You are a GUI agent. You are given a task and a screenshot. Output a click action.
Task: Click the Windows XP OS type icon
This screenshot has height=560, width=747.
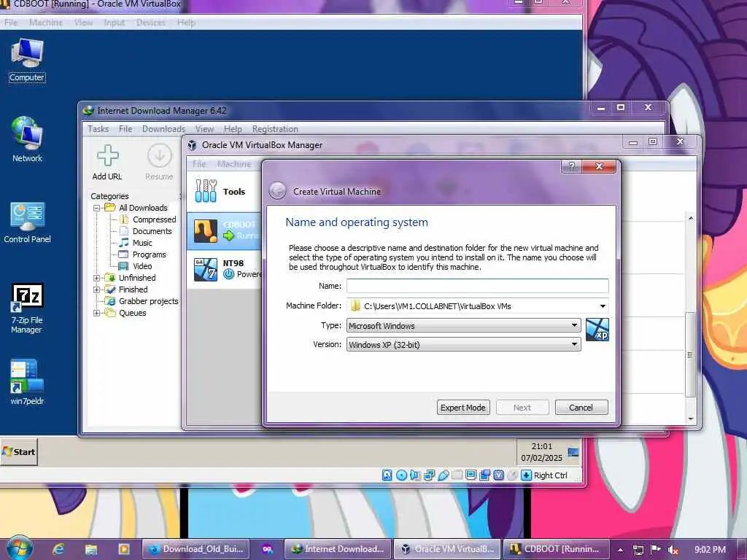pyautogui.click(x=597, y=330)
